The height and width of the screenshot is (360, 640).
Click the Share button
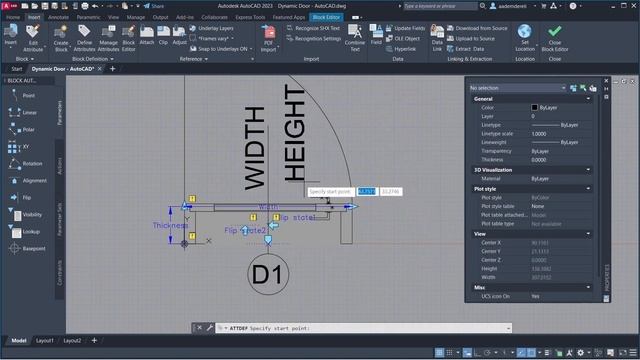click(x=154, y=6)
